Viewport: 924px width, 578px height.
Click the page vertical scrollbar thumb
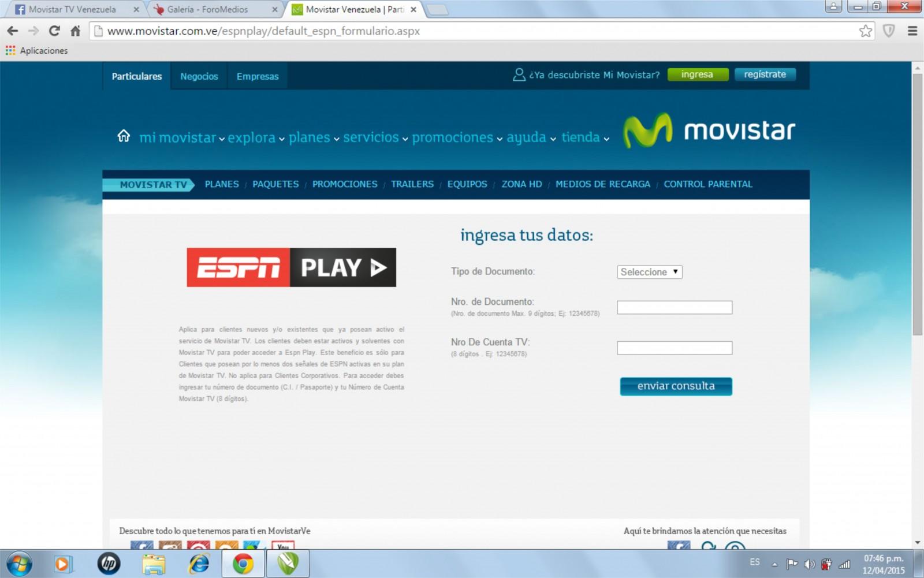point(918,203)
